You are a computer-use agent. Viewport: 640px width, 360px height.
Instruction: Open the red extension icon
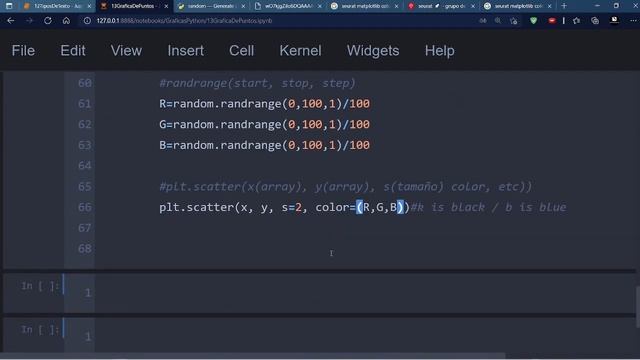(x=552, y=20)
